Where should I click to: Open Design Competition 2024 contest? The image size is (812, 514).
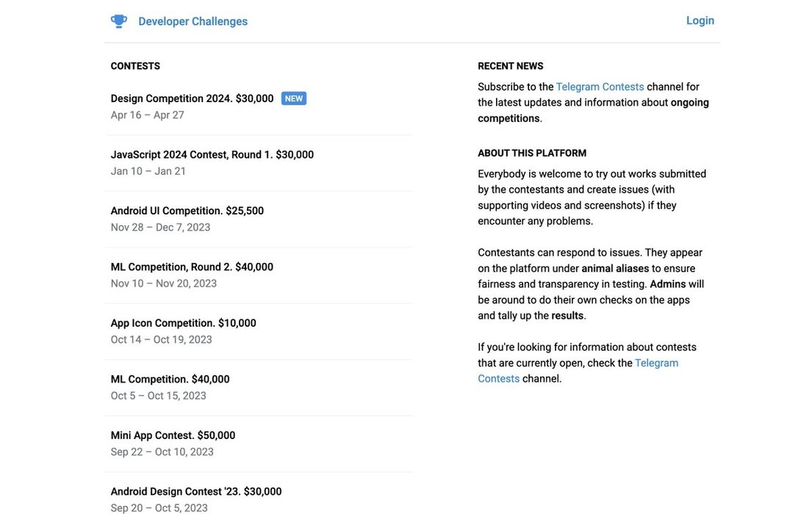[x=192, y=98]
